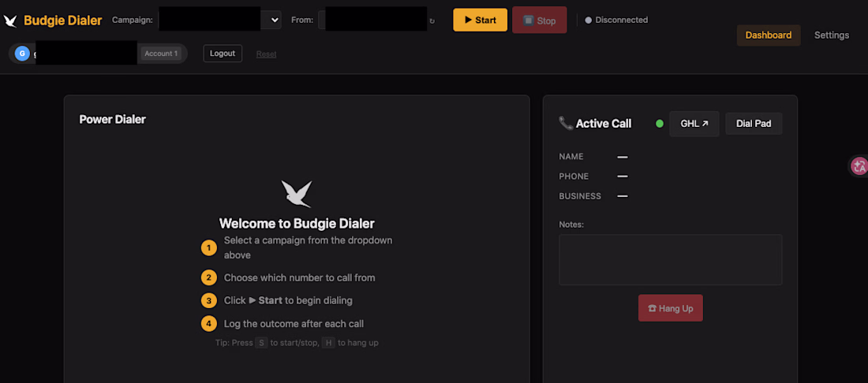Click the Power Dialer heading

[112, 119]
